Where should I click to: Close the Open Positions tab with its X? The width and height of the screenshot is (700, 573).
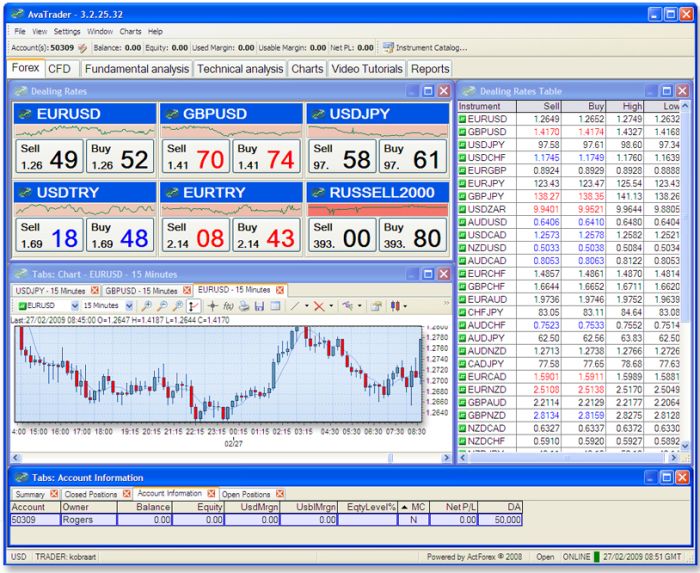pos(279,494)
